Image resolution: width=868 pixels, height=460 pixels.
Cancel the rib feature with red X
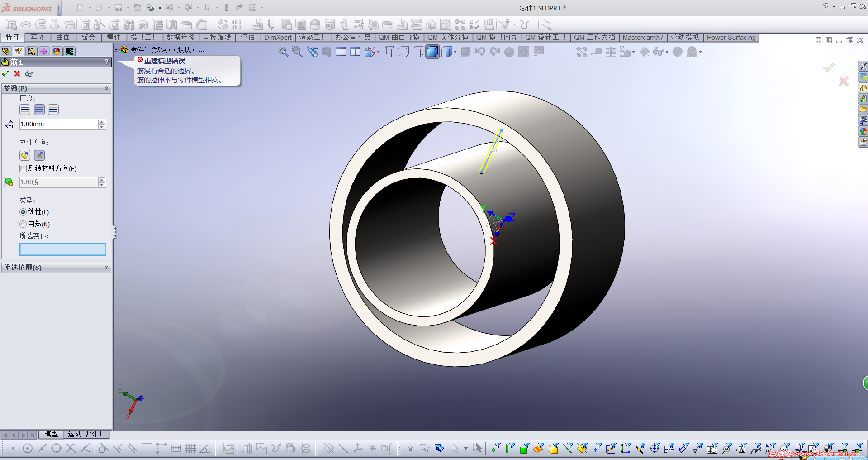[17, 74]
